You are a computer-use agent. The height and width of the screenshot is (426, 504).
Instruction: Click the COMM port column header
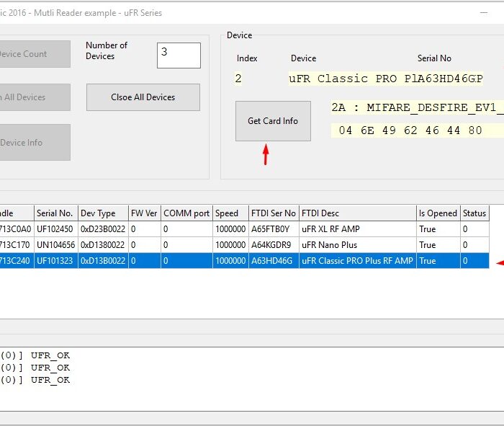[186, 213]
